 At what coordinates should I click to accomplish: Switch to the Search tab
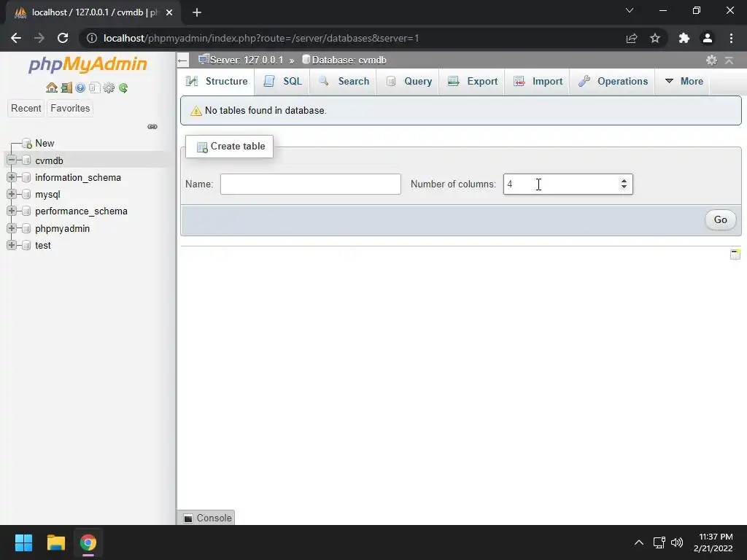[343, 82]
